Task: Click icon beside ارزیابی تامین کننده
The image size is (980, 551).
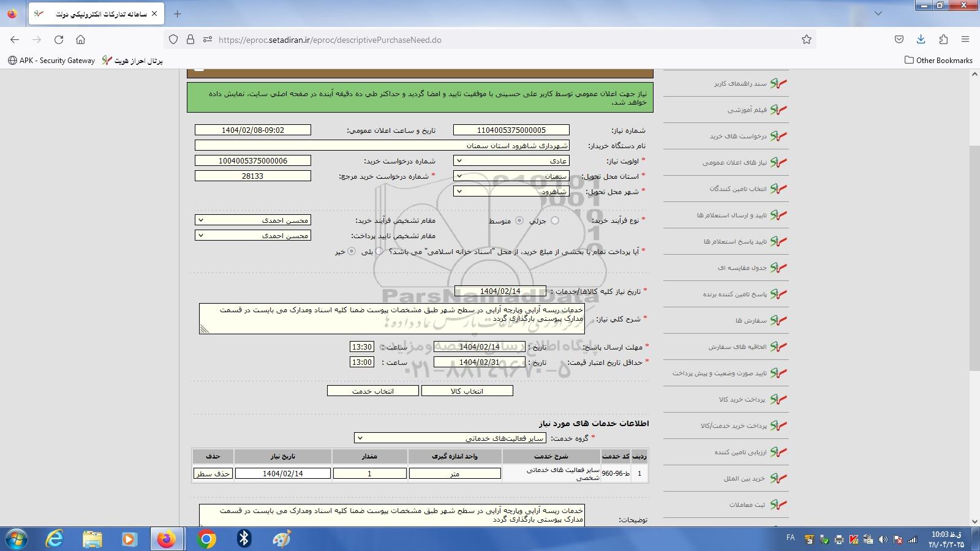Action: click(x=778, y=452)
